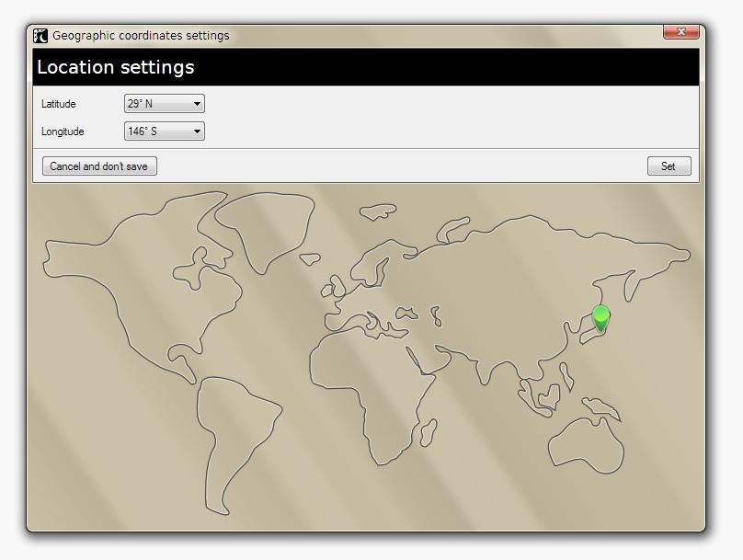Expand the Longitude combo box arrow

tap(197, 131)
